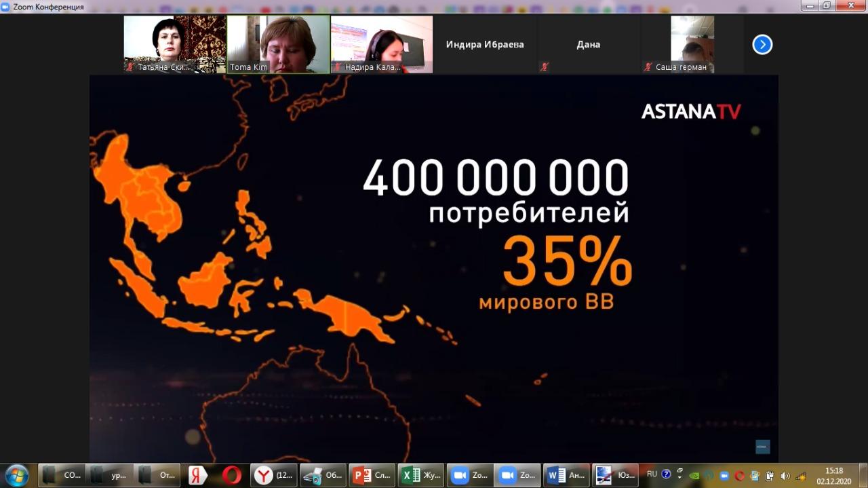This screenshot has width=868, height=488.
Task: Open the Yandex search shortcut (Я icon)
Action: 197,475
